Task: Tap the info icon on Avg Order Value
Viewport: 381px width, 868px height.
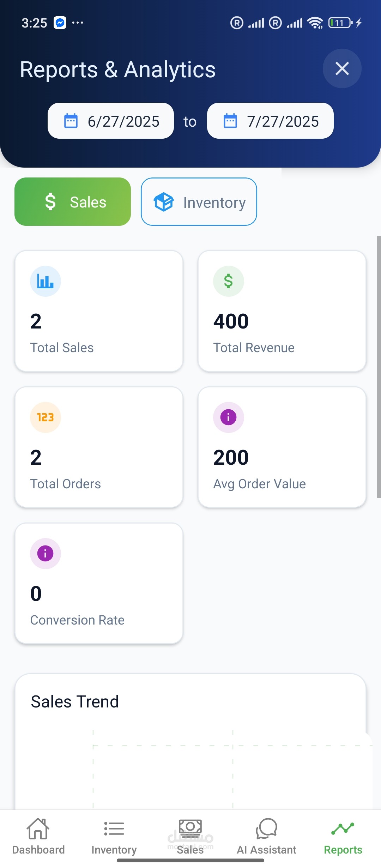Action: coord(229,417)
